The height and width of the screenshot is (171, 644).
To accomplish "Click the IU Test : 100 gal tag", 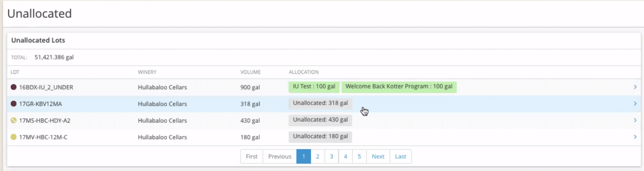I will point(314,87).
